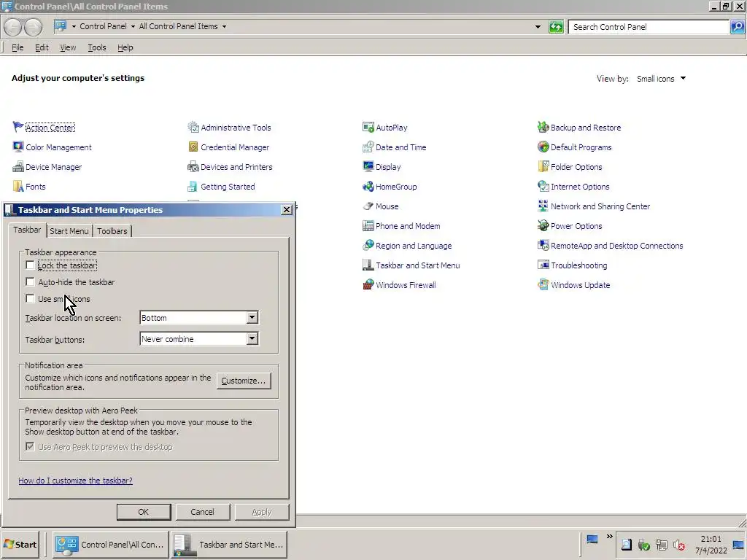Open HomeGroup icon

click(368, 186)
